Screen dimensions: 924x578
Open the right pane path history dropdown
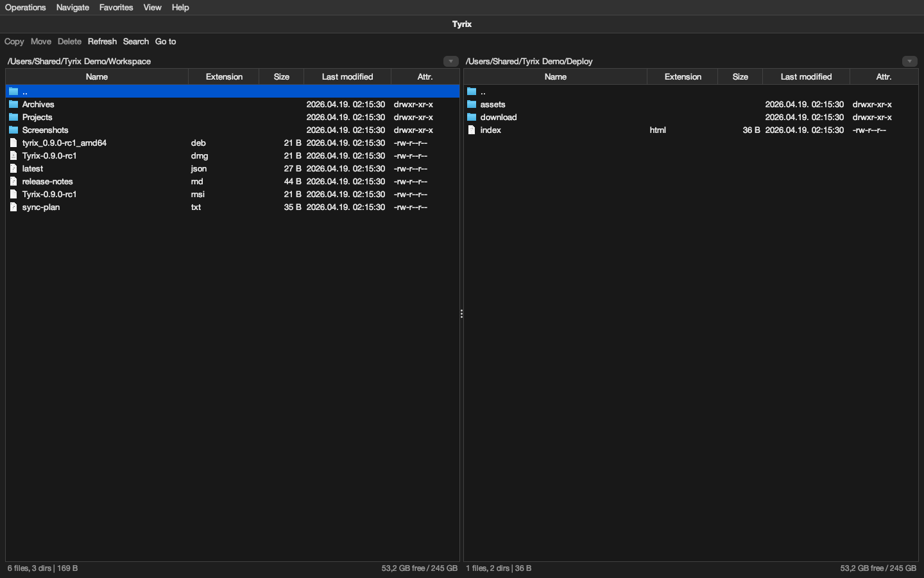pos(909,61)
